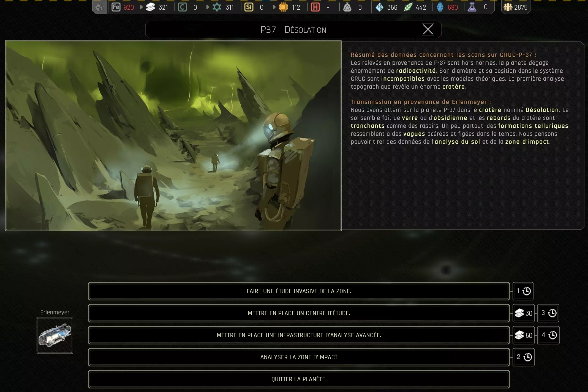The image size is (588, 392).
Task: Click arrow between silicon and chip resources
Action: (x=274, y=7)
